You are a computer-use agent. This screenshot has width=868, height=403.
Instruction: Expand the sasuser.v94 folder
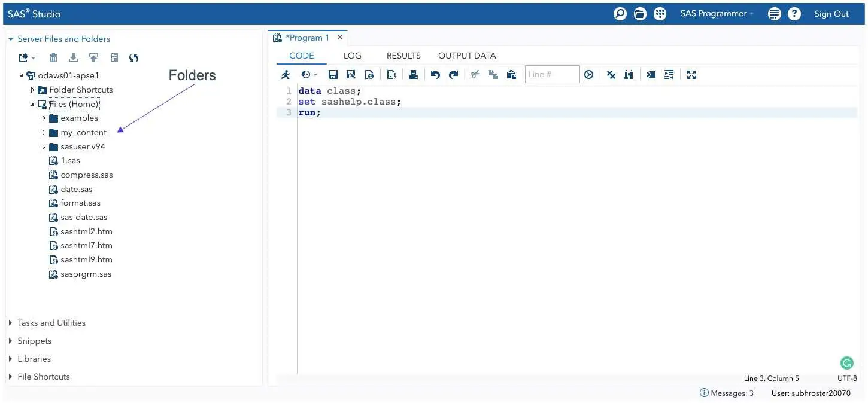point(44,146)
